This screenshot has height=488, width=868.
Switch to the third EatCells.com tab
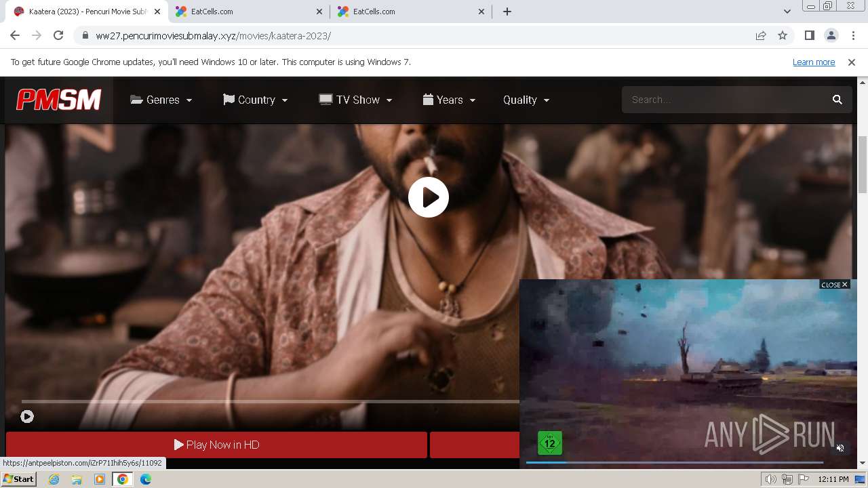point(411,12)
